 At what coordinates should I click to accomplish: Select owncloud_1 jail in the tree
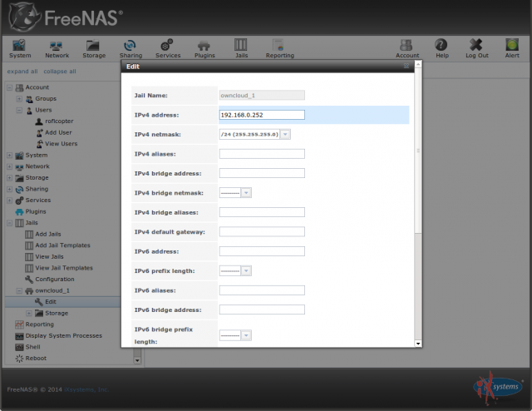click(x=52, y=290)
